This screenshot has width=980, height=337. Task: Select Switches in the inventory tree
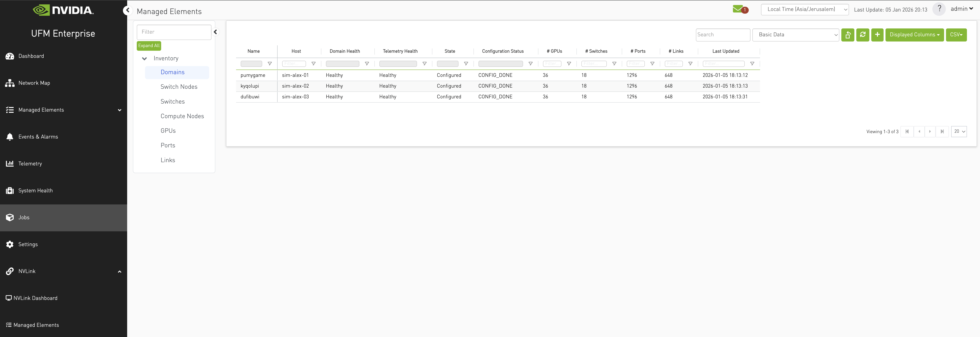173,102
